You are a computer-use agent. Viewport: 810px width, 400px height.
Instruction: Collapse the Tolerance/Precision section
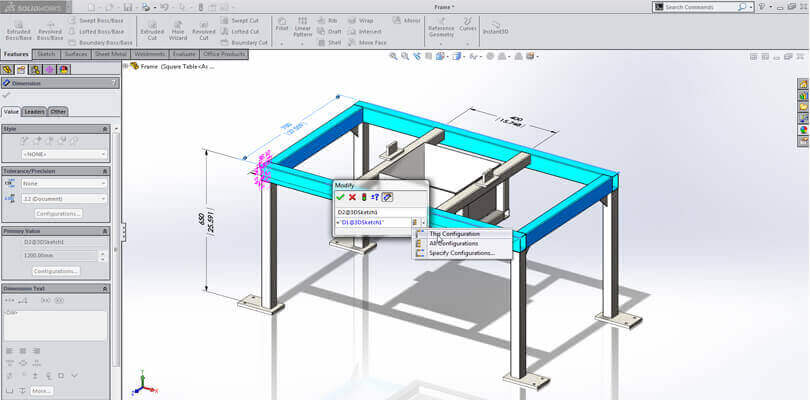click(x=105, y=171)
